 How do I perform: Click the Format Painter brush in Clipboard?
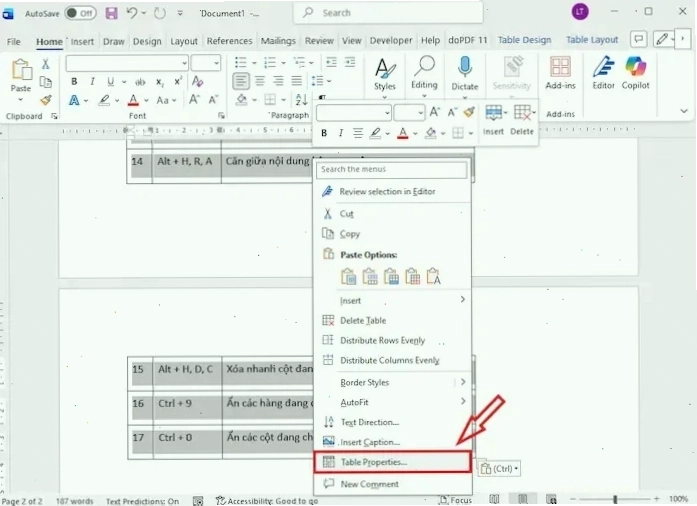coord(46,100)
